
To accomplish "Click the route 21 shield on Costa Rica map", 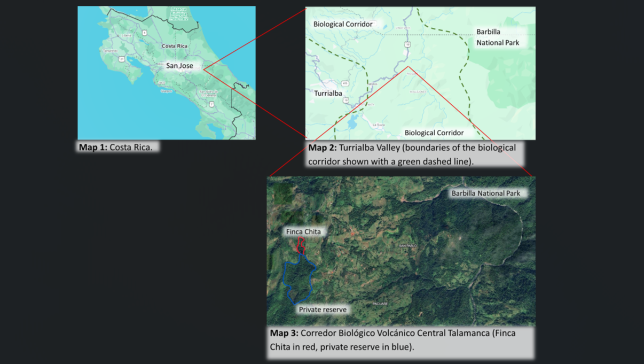I will pos(122,59).
